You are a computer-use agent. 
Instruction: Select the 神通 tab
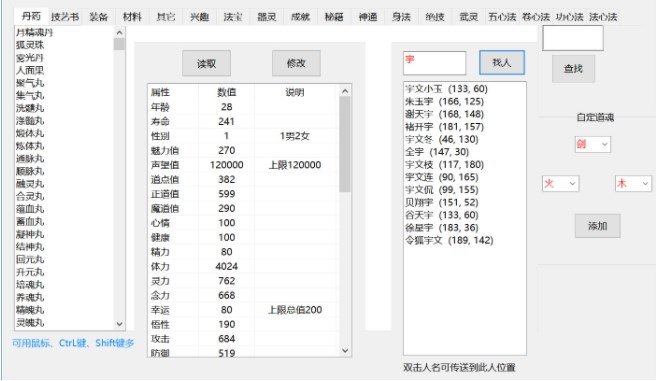tap(368, 17)
